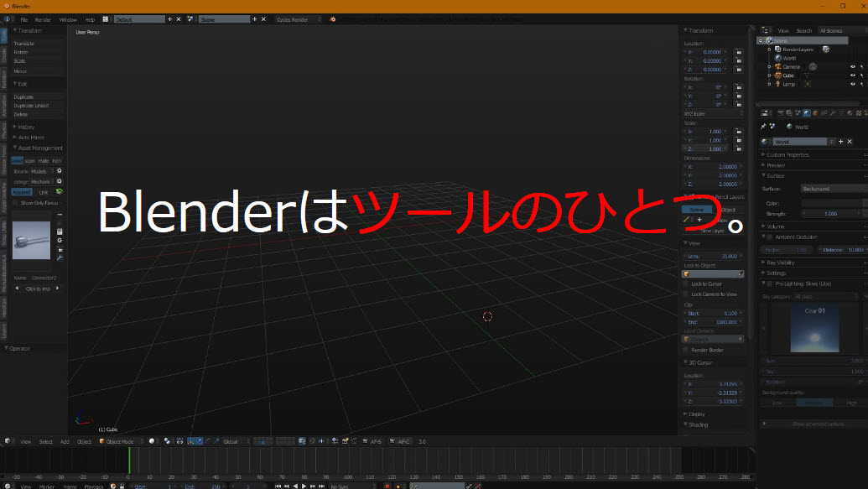Pin the properties context with pin icon

[x=763, y=127]
